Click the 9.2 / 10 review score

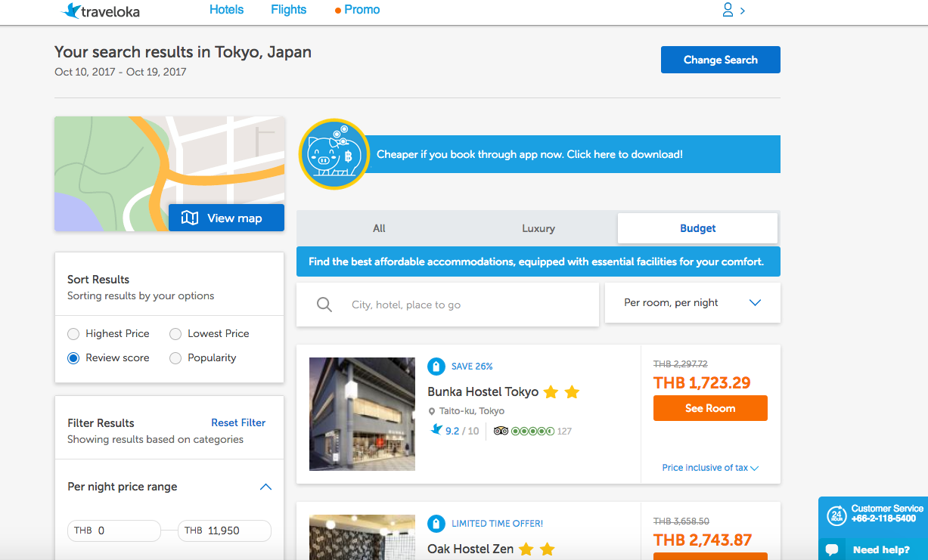(462, 432)
